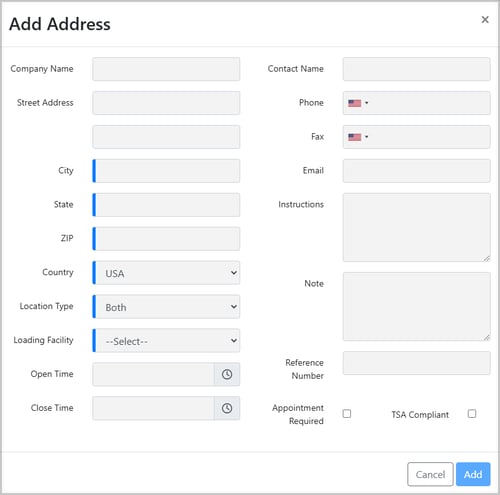Viewport: 500px width, 495px height.
Task: Expand the Country dropdown showing USA
Action: (x=166, y=273)
